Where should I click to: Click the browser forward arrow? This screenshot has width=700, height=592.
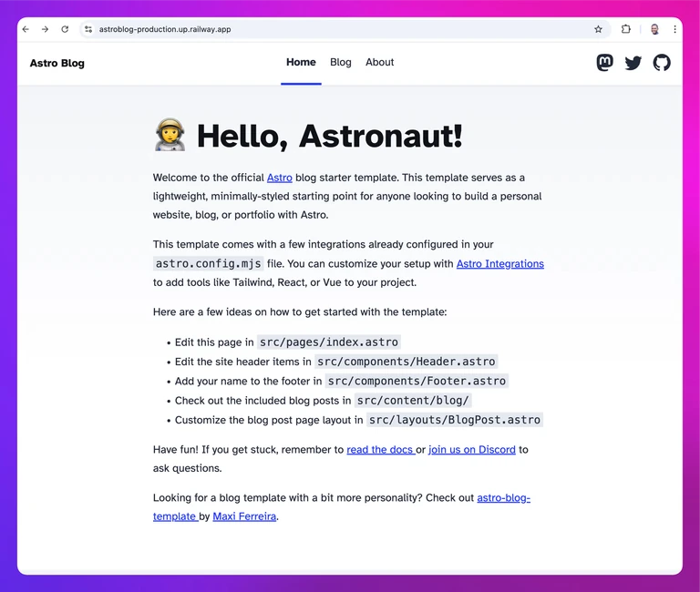[x=45, y=29]
